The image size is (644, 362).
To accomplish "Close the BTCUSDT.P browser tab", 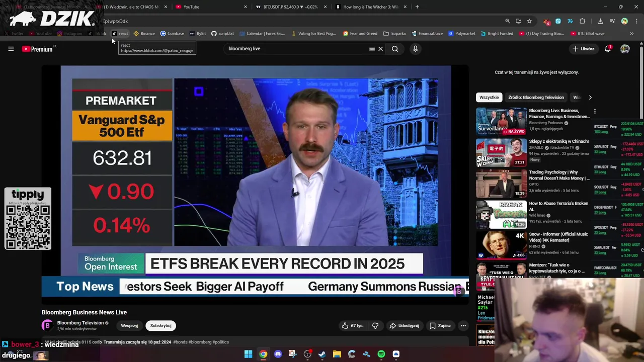I will click(x=326, y=7).
